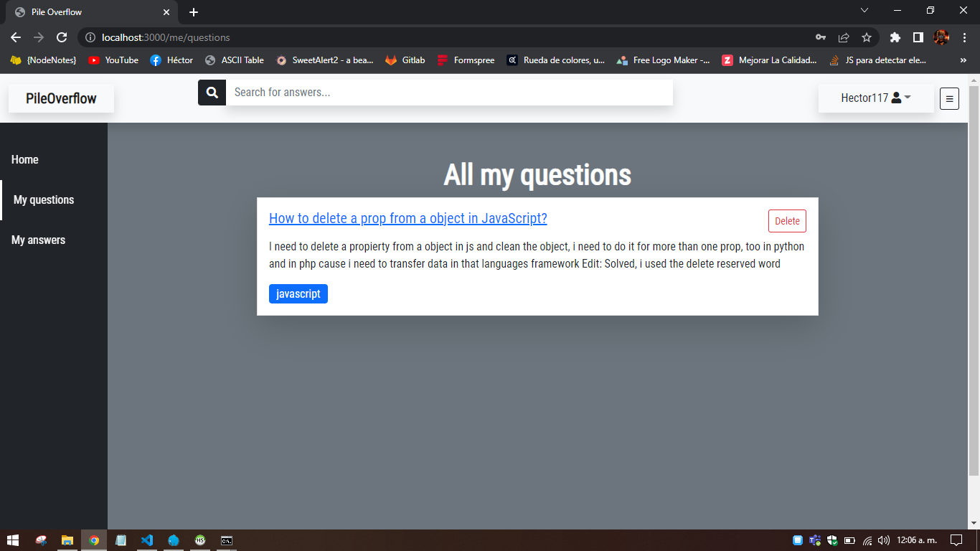The width and height of the screenshot is (980, 551).
Task: Click the Chrome extensions puzzle icon
Action: (895, 37)
